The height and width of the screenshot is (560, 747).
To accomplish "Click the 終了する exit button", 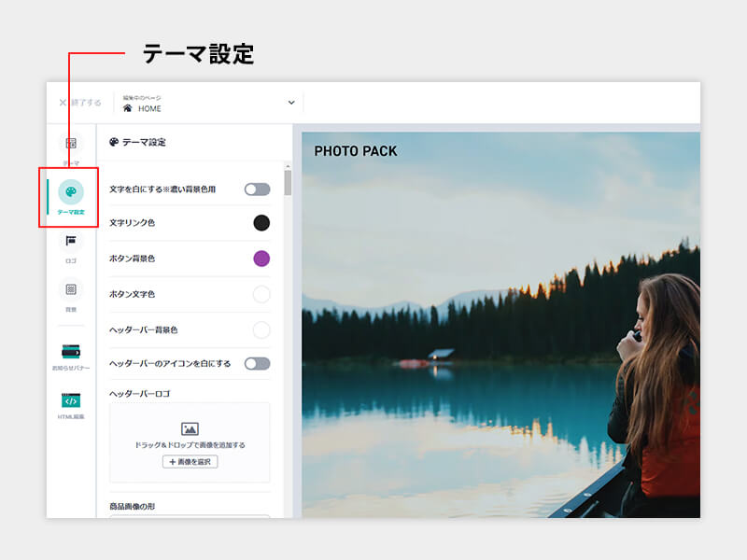I will click(79, 103).
